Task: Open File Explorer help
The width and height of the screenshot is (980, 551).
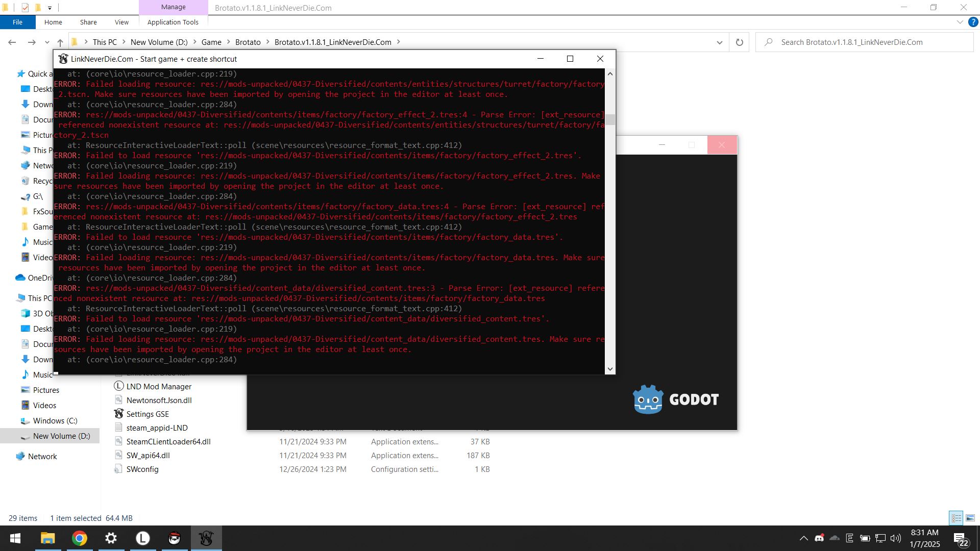Action: tap(973, 22)
